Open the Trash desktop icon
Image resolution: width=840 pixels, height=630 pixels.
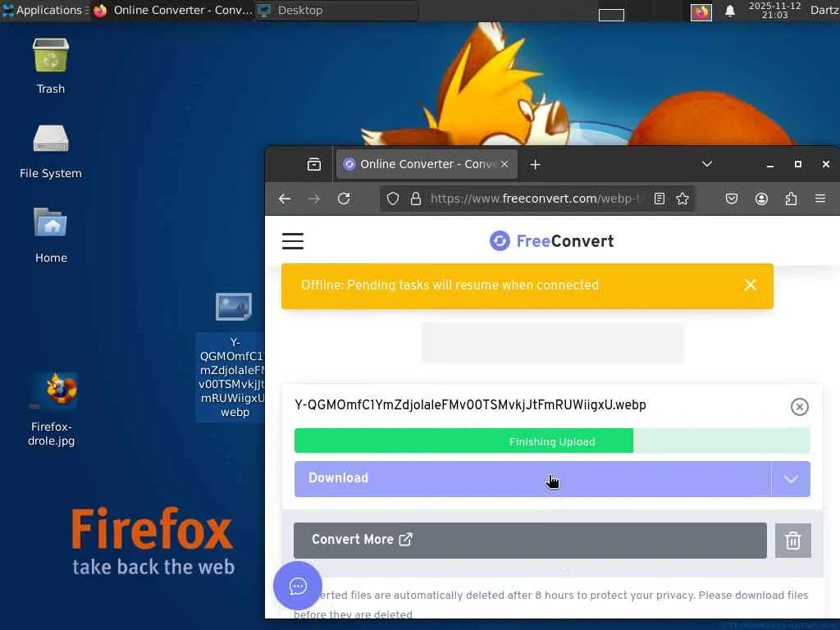click(50, 66)
